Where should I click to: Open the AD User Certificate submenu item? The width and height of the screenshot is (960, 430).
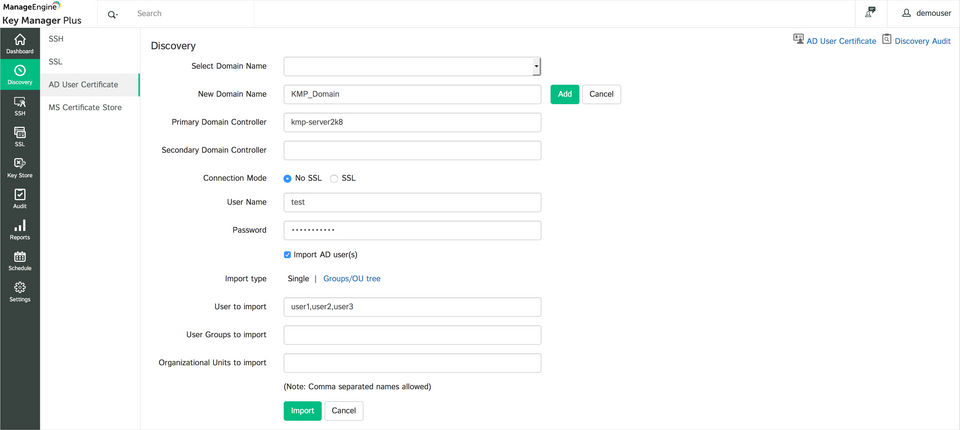click(x=83, y=84)
